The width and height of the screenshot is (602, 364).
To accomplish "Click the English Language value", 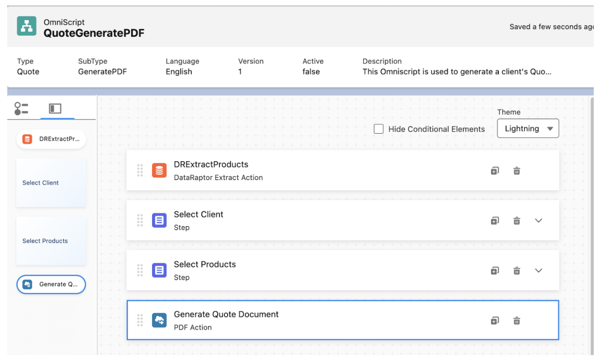I will tap(179, 72).
